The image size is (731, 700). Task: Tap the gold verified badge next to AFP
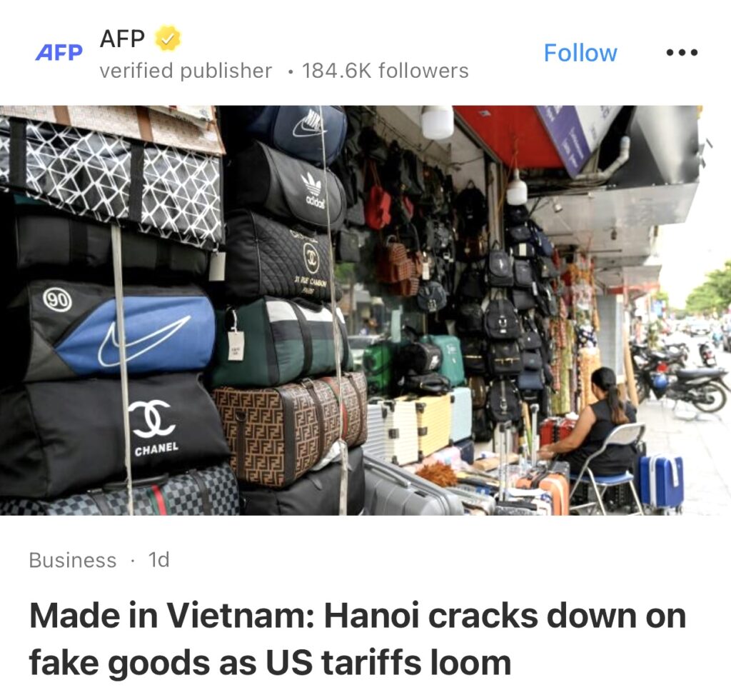point(167,39)
